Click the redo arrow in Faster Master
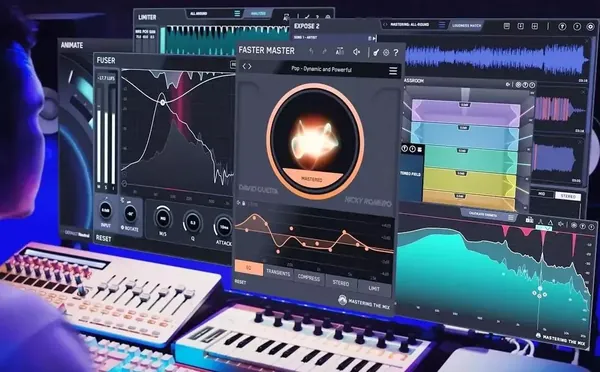Viewport: 600px width, 372px height. 325,52
